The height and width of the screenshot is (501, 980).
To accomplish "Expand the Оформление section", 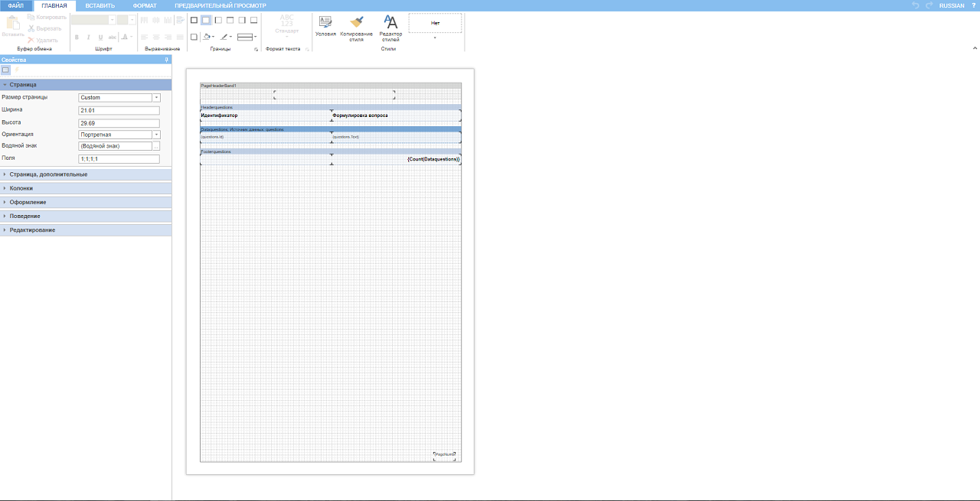I will [x=28, y=202].
